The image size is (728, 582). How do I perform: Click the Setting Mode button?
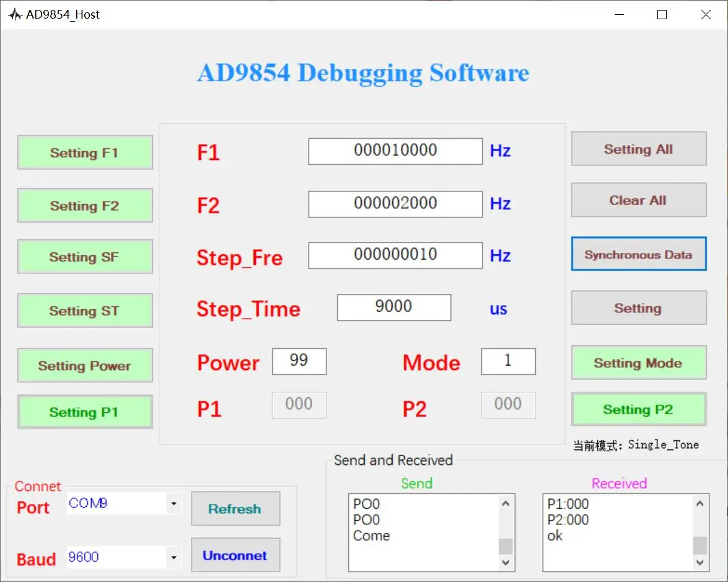pyautogui.click(x=639, y=363)
